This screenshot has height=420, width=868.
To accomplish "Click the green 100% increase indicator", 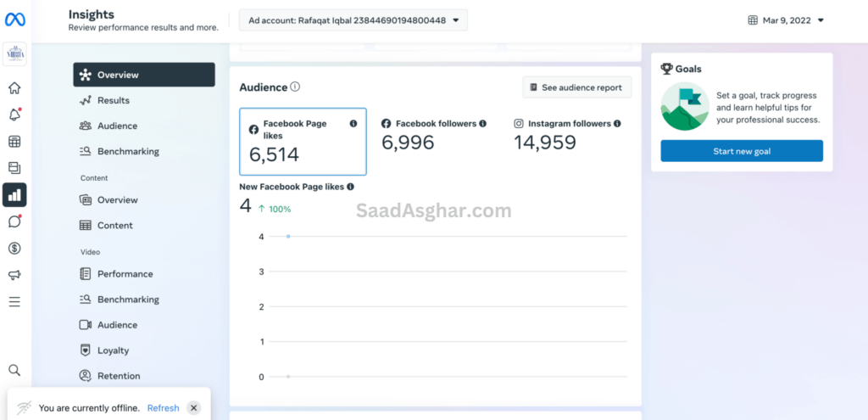I will point(275,209).
